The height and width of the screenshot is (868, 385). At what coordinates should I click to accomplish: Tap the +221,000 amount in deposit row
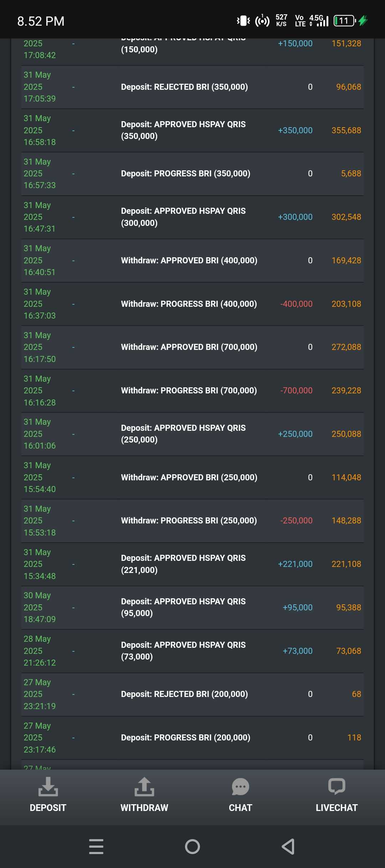295,564
